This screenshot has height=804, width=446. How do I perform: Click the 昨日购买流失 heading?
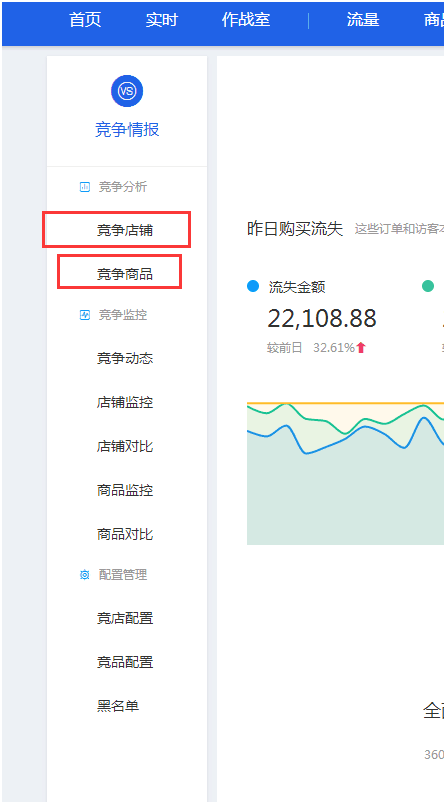[295, 229]
